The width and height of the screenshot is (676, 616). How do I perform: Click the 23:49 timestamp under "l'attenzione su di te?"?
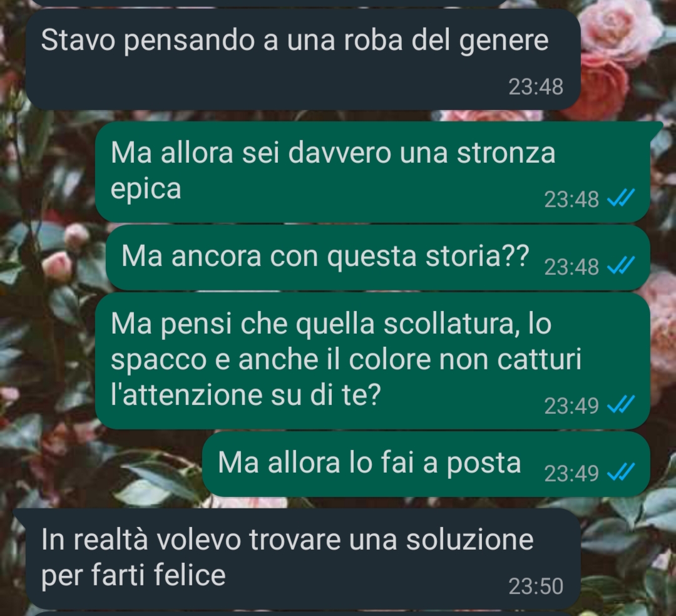click(x=571, y=406)
